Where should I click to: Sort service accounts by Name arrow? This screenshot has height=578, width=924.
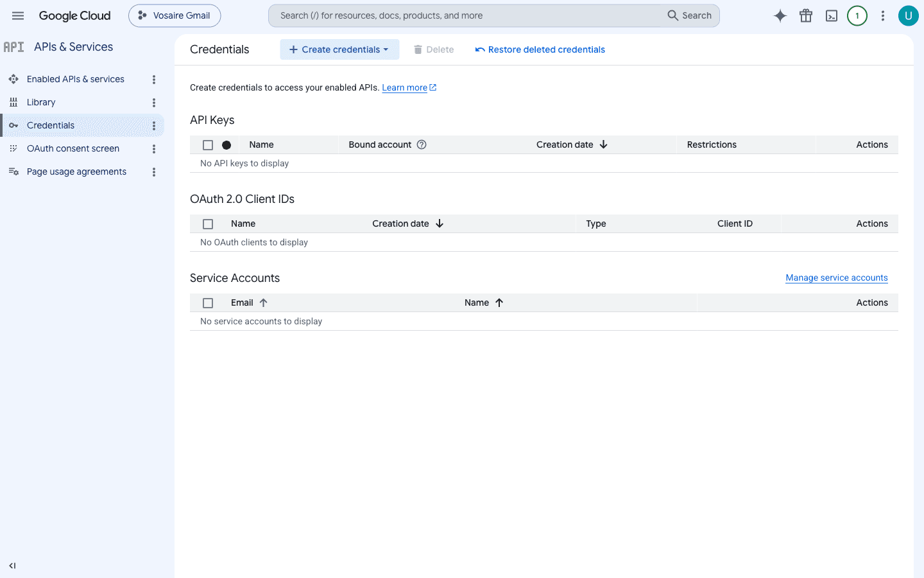(x=499, y=302)
